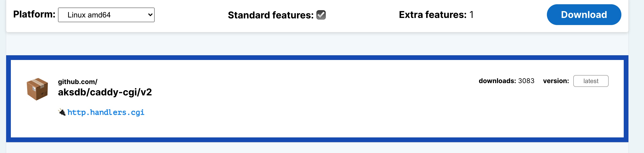Click the 3083 downloads count
The height and width of the screenshot is (153, 644).
point(526,81)
